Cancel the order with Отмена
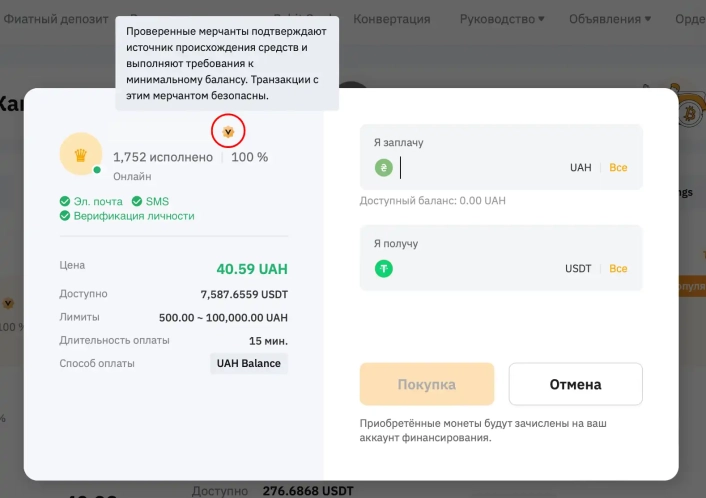This screenshot has height=498, width=706. (575, 384)
